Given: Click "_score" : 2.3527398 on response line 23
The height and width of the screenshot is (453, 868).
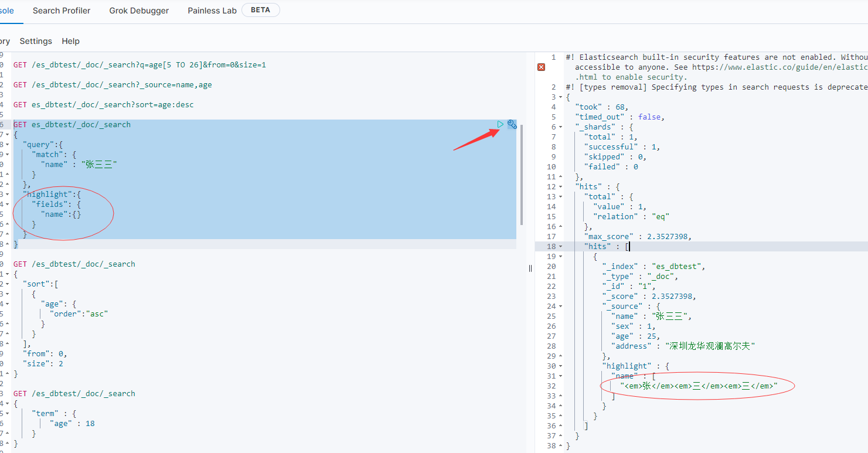Looking at the screenshot, I should point(649,297).
